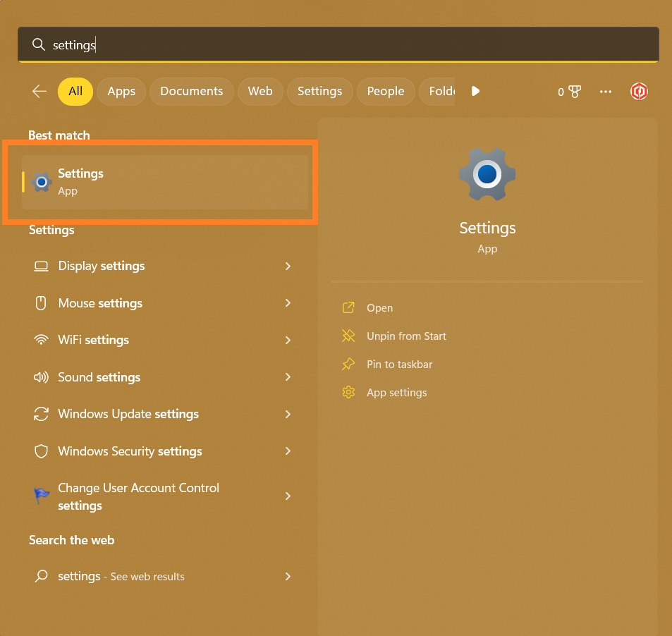This screenshot has height=636, width=672.
Task: Click the Windows Update settings label
Action: pos(128,414)
